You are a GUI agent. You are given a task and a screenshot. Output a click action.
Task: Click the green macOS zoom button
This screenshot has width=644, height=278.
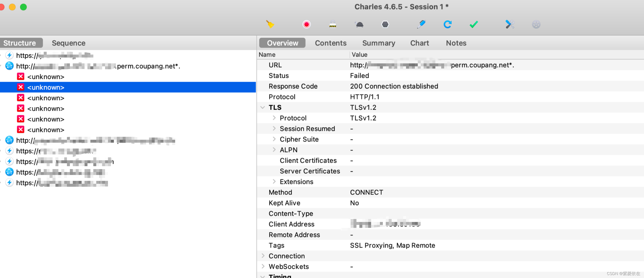pos(23,7)
